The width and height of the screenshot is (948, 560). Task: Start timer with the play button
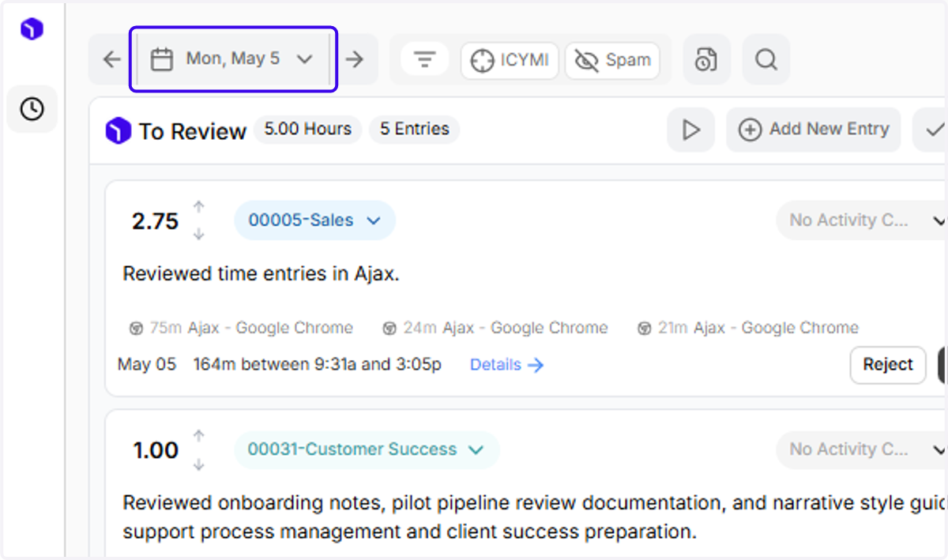[691, 130]
